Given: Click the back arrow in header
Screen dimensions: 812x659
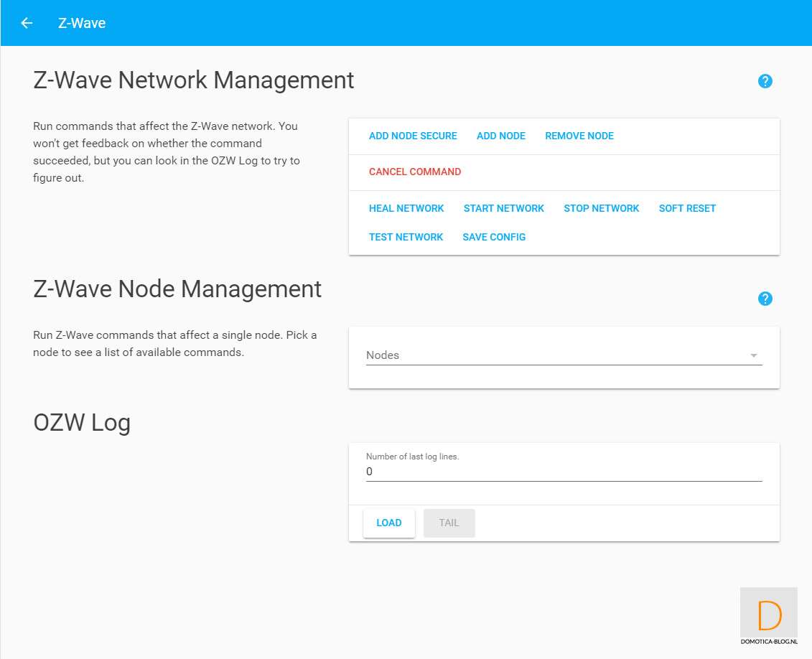Looking at the screenshot, I should coord(27,23).
